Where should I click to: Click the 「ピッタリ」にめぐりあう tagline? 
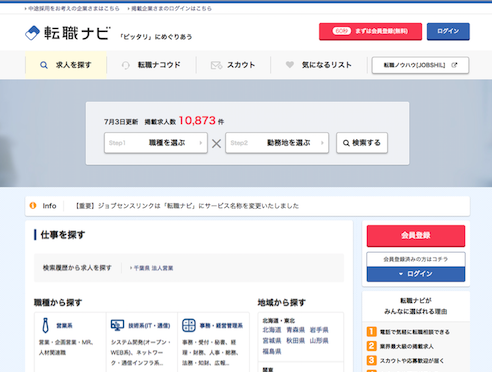point(156,37)
